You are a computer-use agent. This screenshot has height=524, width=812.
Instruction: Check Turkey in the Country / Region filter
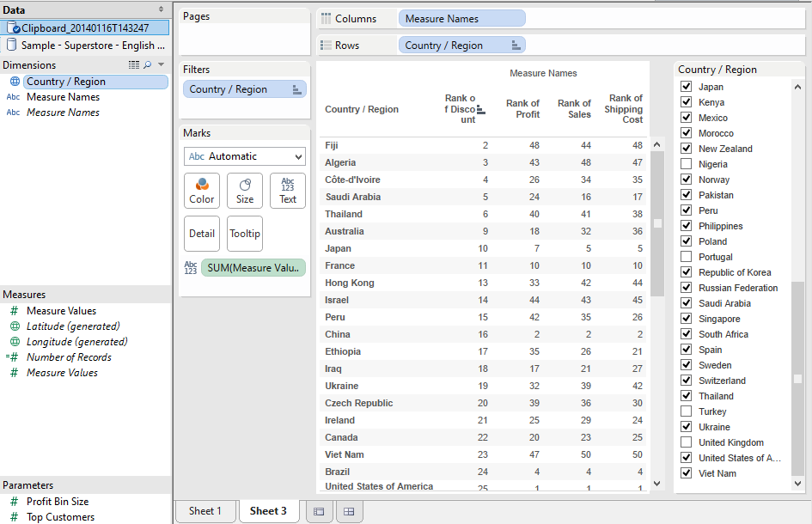point(685,411)
